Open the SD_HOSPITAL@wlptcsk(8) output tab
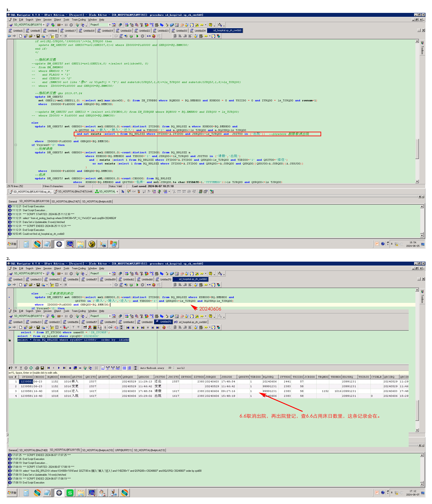Screen dimensions: 432x504 (97, 201)
